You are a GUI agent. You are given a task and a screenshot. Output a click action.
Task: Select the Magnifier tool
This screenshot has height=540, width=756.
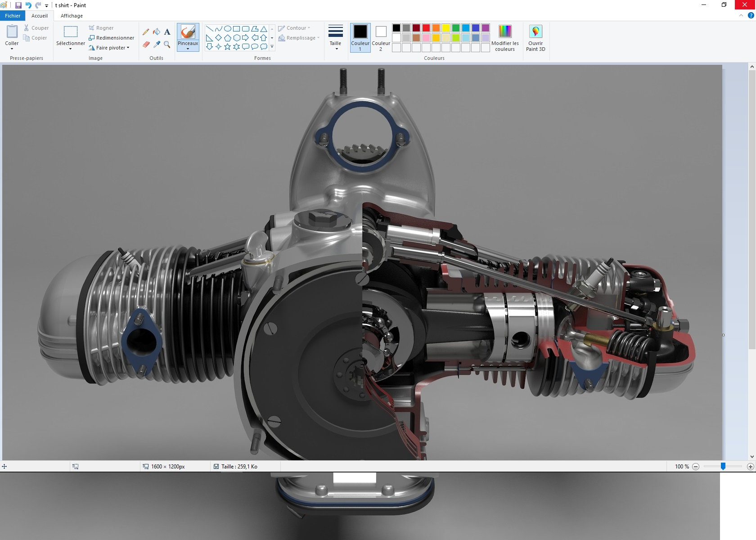coord(167,44)
